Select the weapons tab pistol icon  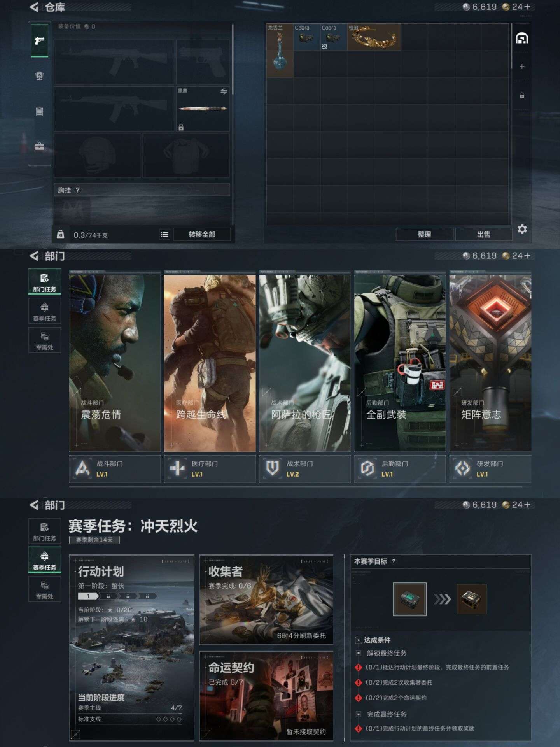point(39,41)
